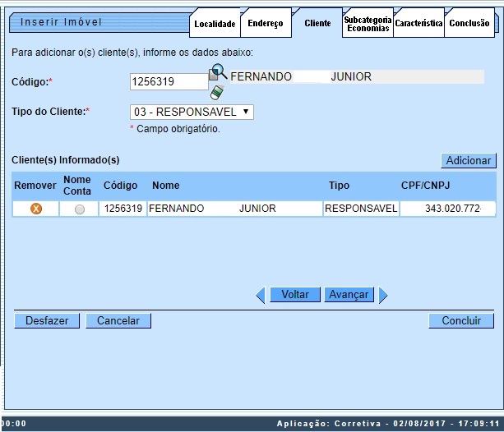Click the left arrow beside Voltar
The image size is (504, 432).
[261, 295]
